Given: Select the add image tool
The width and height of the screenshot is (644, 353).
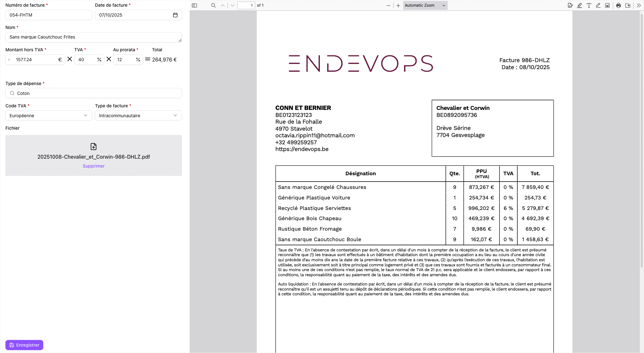Looking at the screenshot, I should (607, 5).
